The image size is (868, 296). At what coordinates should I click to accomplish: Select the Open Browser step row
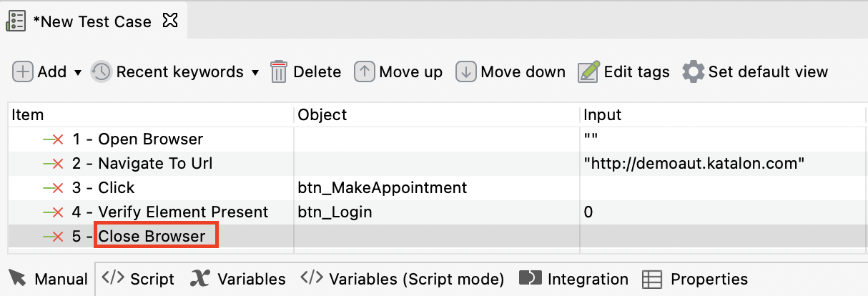[150, 139]
